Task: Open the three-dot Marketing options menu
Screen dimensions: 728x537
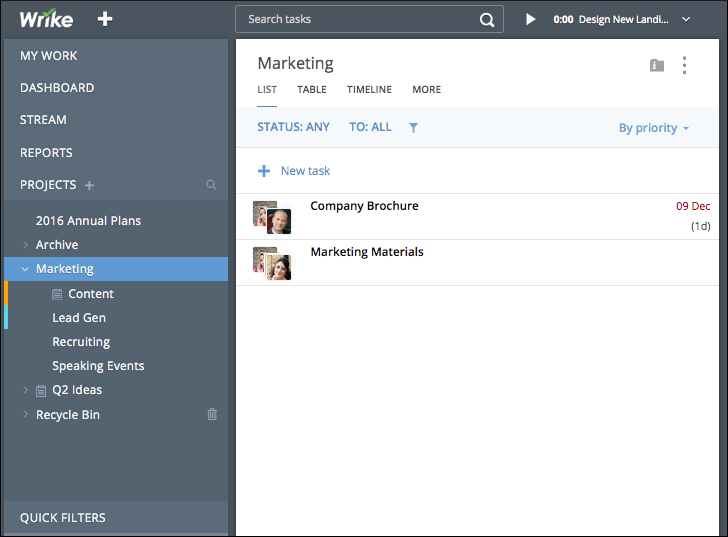Action: (685, 65)
